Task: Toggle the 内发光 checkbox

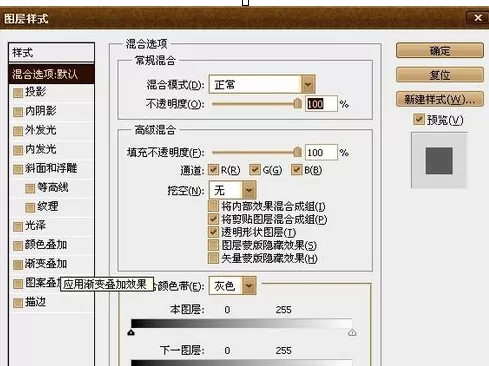Action: coord(18,150)
